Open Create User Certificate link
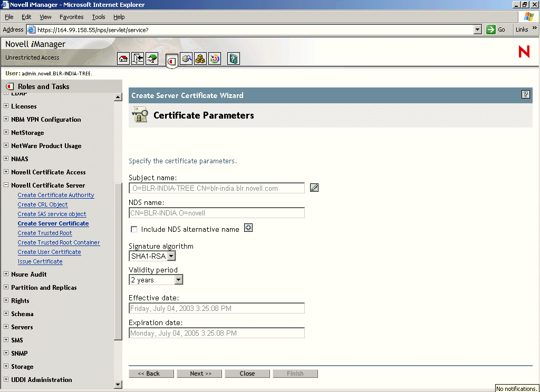This screenshot has height=392, width=540. (x=49, y=252)
